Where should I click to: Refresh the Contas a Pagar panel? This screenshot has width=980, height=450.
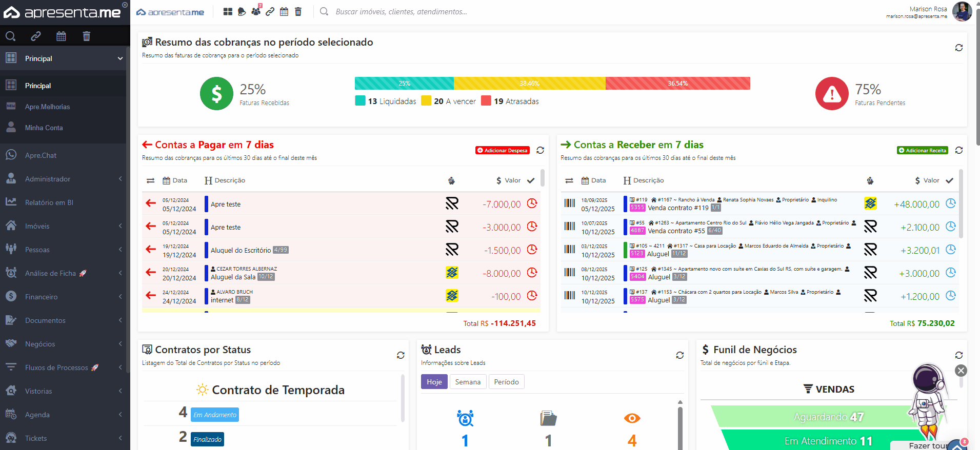[540, 150]
